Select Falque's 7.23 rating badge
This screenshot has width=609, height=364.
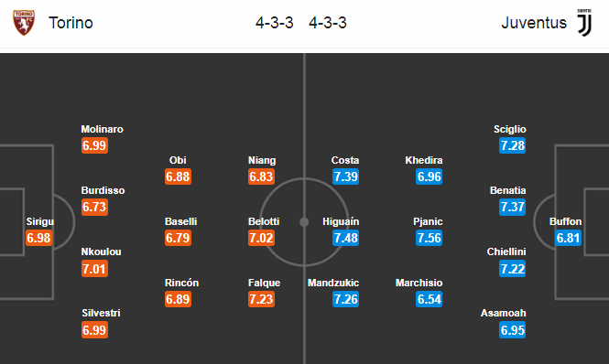[261, 299]
